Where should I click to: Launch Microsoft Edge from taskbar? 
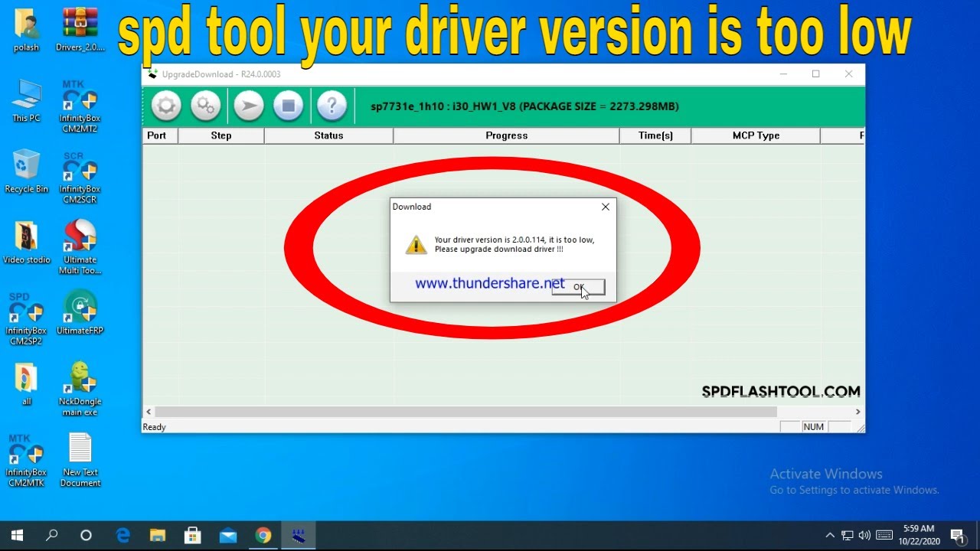[122, 536]
